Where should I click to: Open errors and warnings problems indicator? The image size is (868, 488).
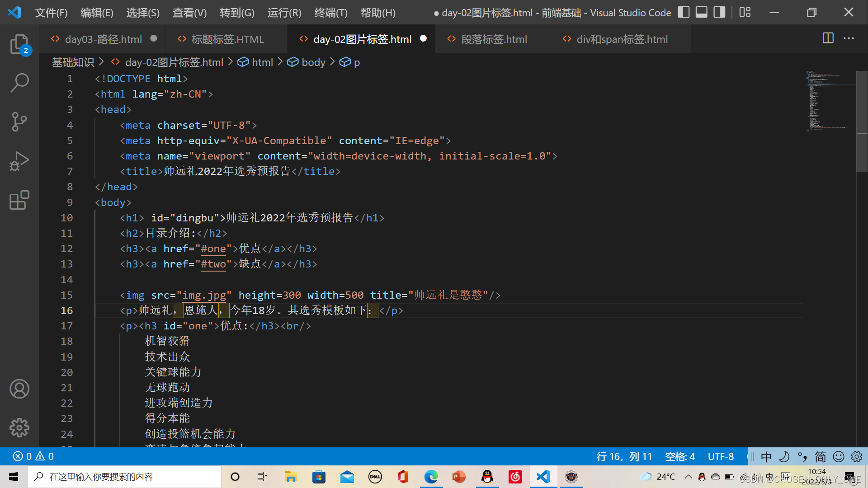33,456
